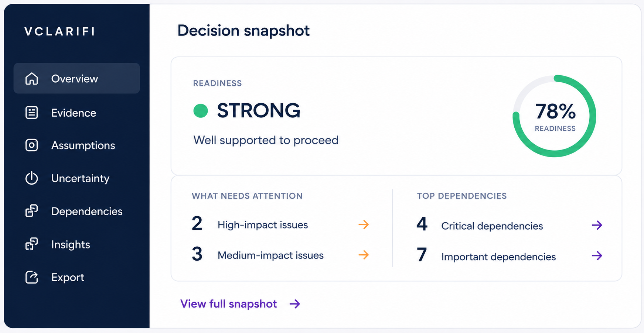Open the Evidence menu item

(77, 113)
